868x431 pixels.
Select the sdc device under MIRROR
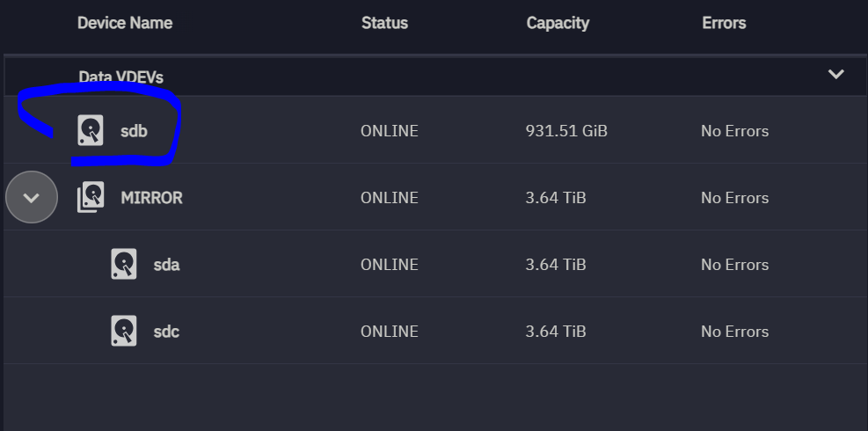coord(166,332)
